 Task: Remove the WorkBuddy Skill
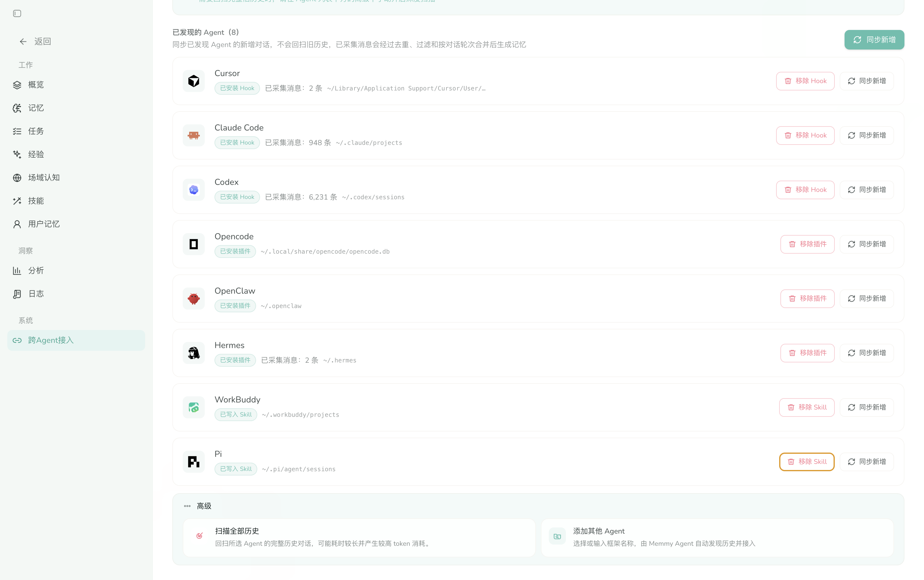[807, 407]
